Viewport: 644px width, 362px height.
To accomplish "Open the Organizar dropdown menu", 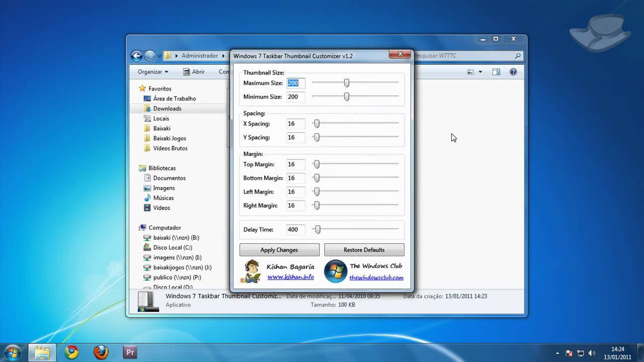I will [153, 72].
